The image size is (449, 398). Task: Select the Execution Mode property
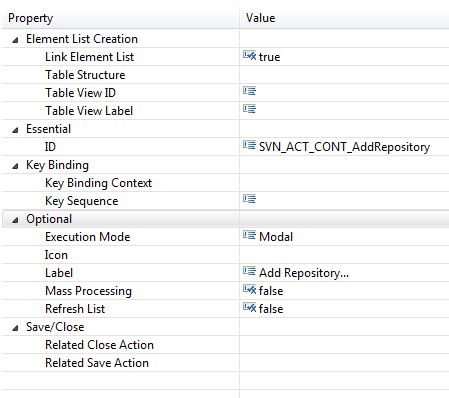(x=88, y=237)
